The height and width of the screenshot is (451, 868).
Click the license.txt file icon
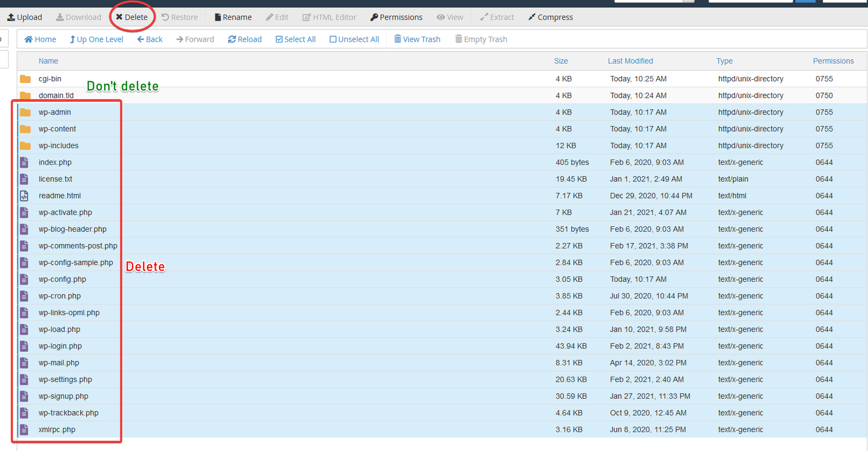pos(24,179)
